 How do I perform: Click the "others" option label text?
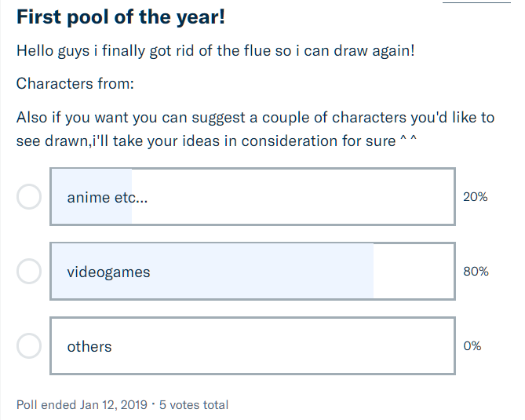[89, 346]
